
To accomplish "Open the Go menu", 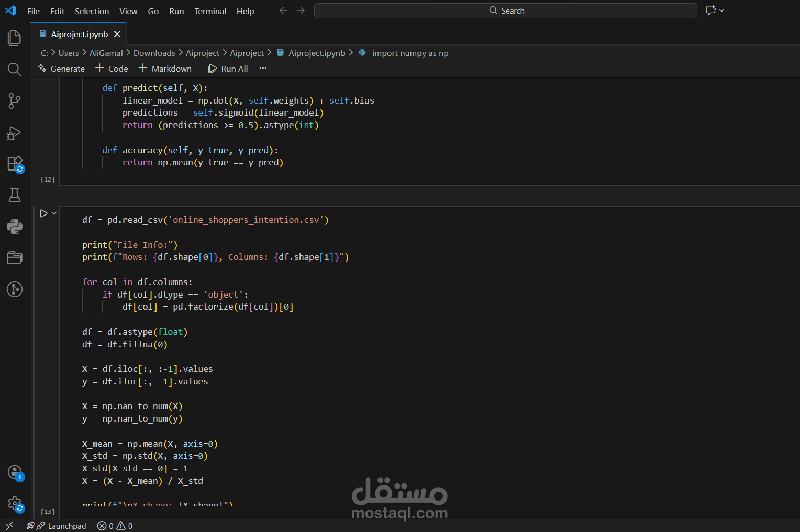I will click(x=153, y=11).
